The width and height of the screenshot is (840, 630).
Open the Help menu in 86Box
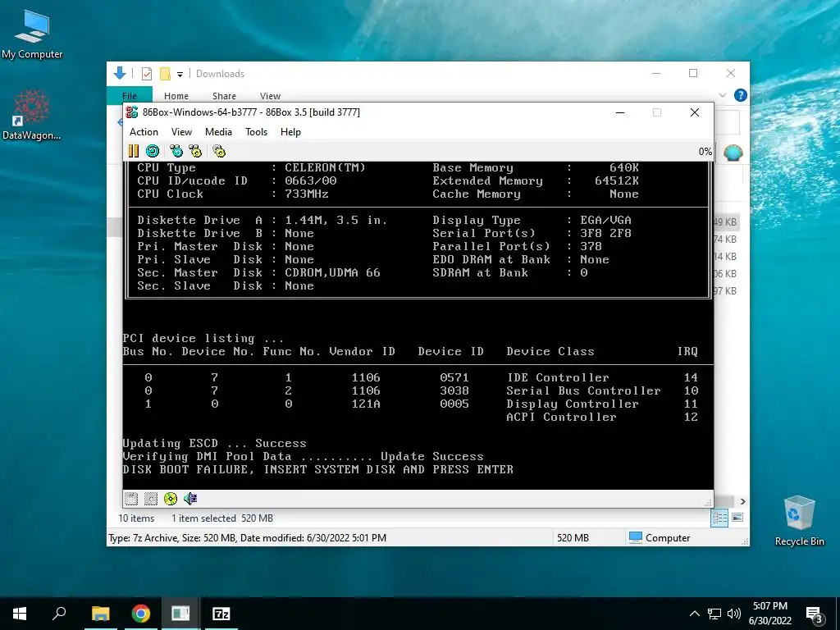point(290,132)
